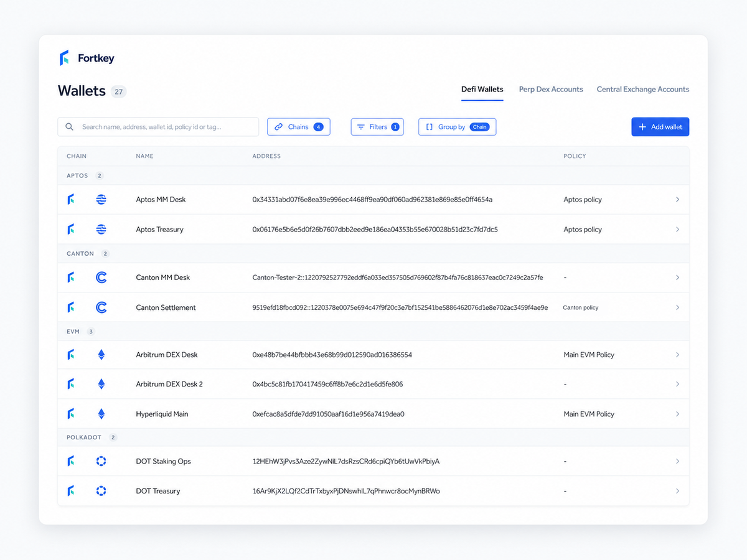This screenshot has height=560, width=747.
Task: Open Arbitrum DEX Desk 2 row chevron
Action: (x=677, y=385)
